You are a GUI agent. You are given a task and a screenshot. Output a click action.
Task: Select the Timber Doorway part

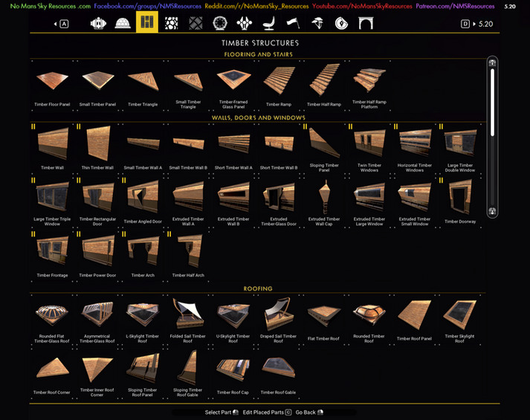pyautogui.click(x=459, y=202)
